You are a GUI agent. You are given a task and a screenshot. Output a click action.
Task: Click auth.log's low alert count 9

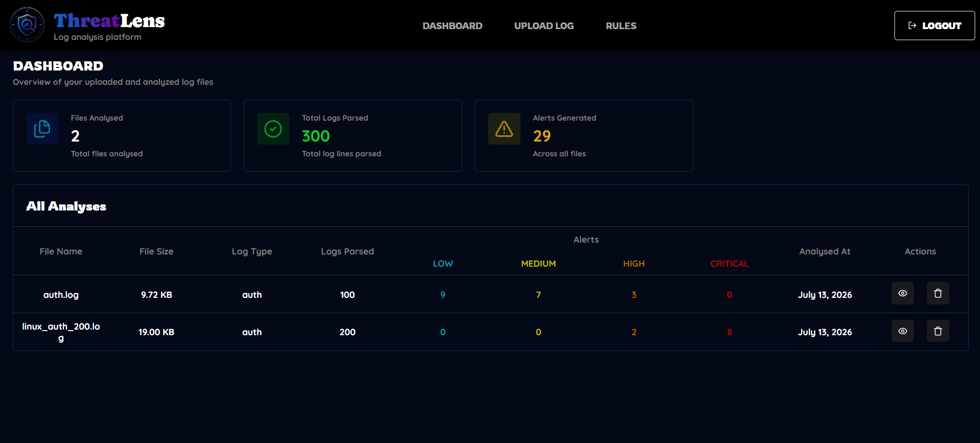(x=443, y=295)
